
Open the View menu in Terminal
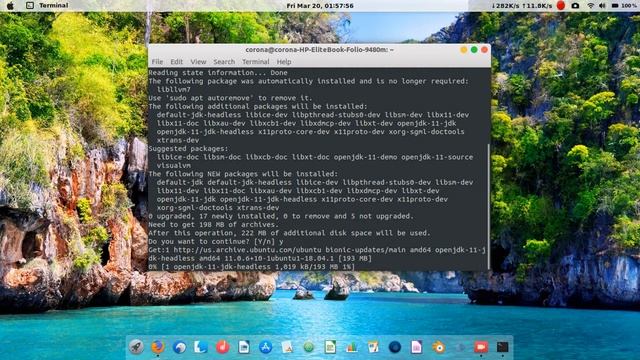198,62
